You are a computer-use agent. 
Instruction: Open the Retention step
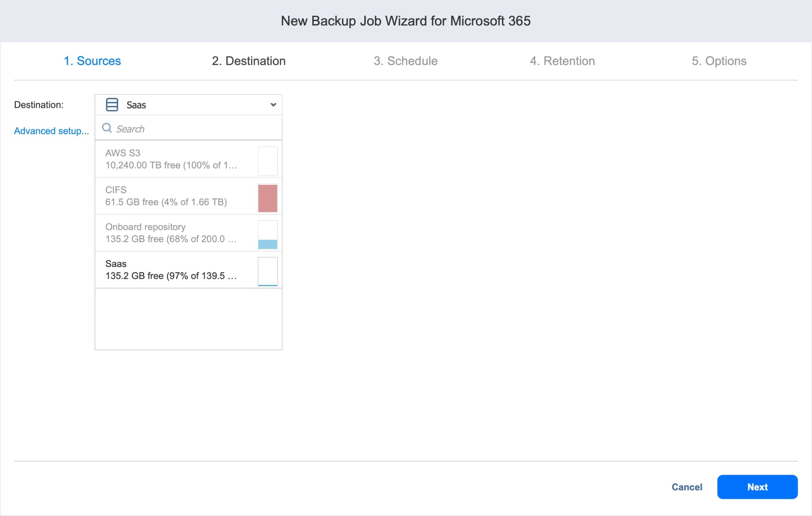click(562, 61)
